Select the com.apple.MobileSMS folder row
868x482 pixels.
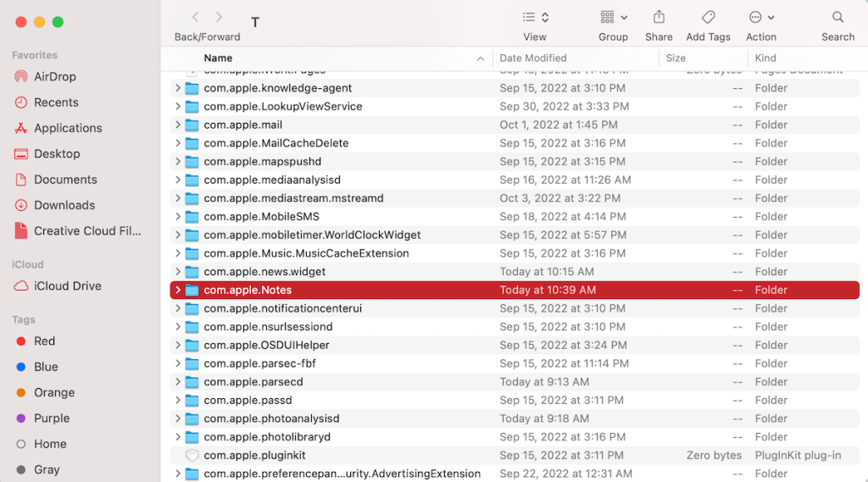click(515, 216)
